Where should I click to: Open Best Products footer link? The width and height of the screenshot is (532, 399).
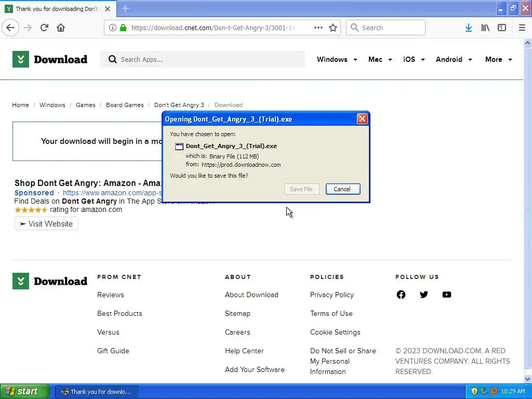coord(119,313)
